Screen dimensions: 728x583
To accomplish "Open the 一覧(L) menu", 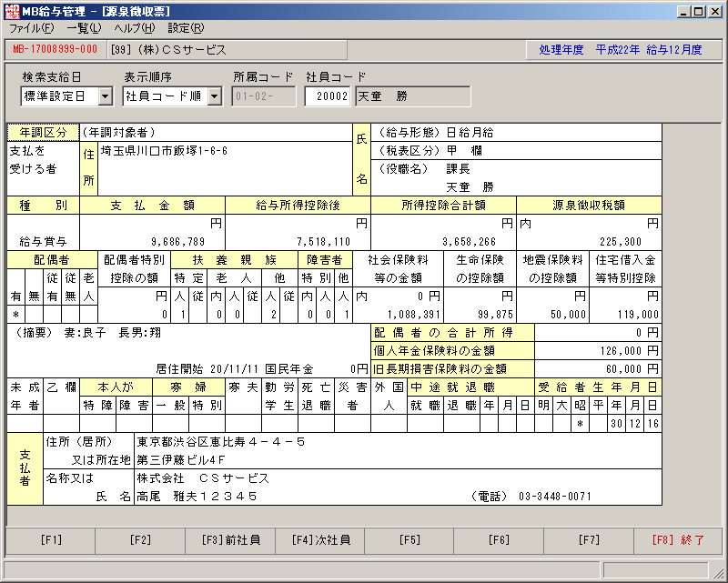I will (84, 28).
